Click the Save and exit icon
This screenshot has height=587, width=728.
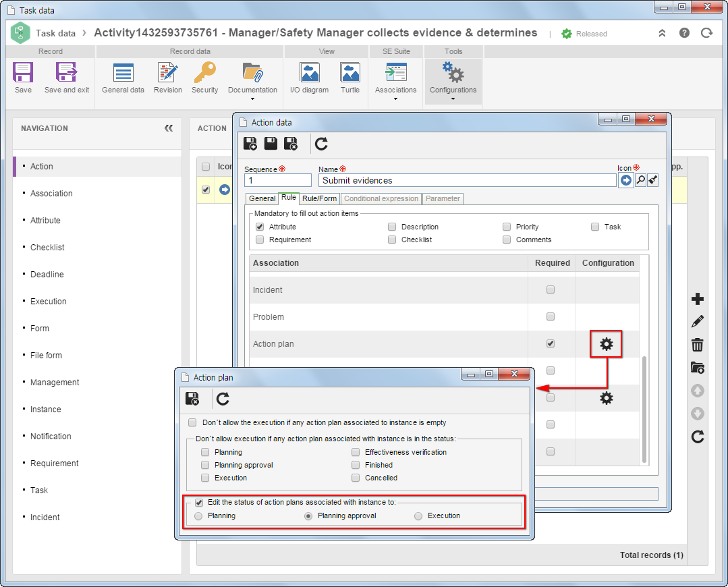tap(67, 72)
